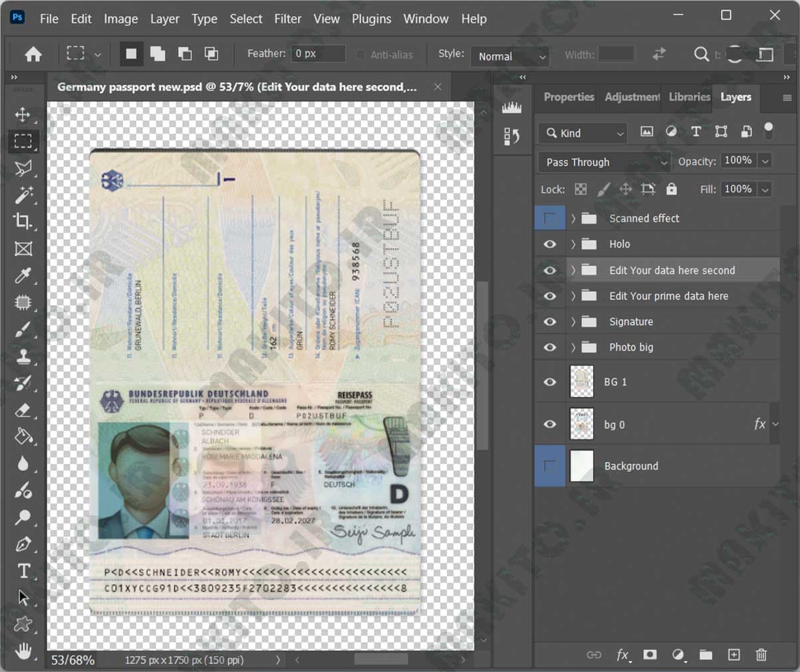Select the Path Selection arrow tool
The height and width of the screenshot is (672, 800).
[23, 598]
